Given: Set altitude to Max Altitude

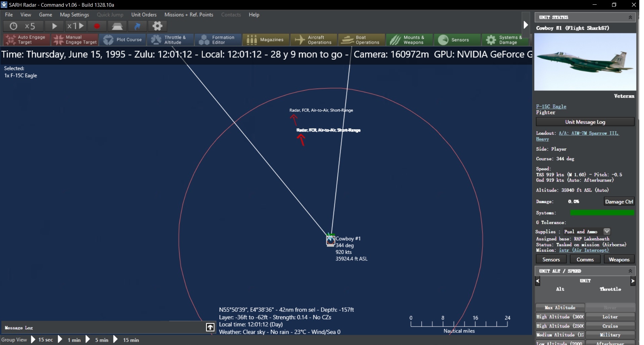Looking at the screenshot, I should (560, 307).
